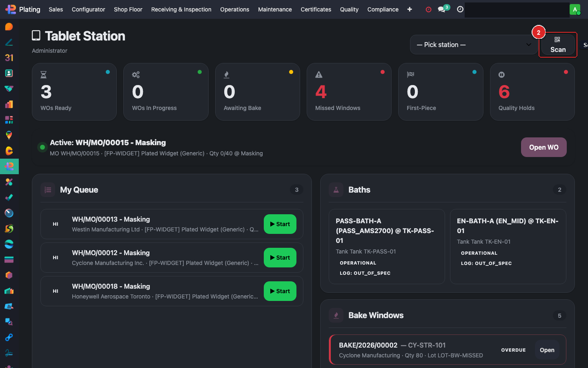Select the Missed Windows stat card
The height and width of the screenshot is (368, 588).
tap(349, 92)
